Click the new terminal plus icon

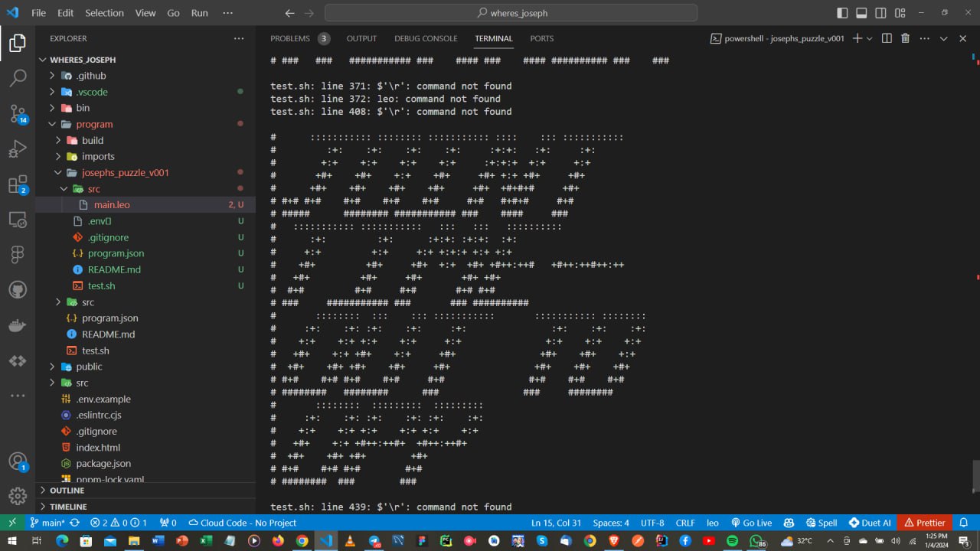[857, 38]
